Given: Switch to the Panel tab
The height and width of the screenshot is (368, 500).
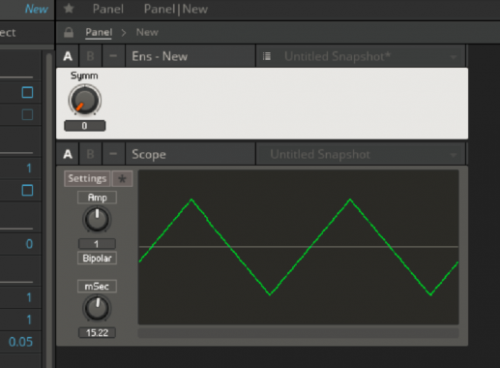Looking at the screenshot, I should (x=108, y=9).
